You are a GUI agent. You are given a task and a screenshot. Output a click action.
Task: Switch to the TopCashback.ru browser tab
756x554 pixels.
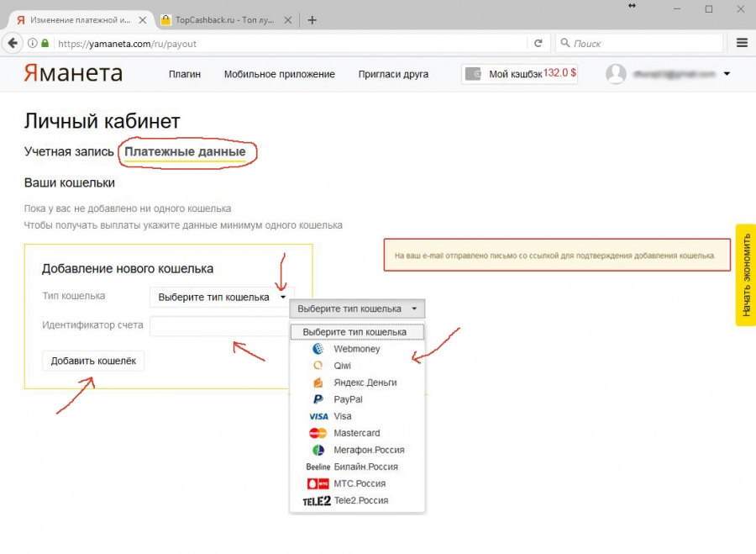[224, 20]
